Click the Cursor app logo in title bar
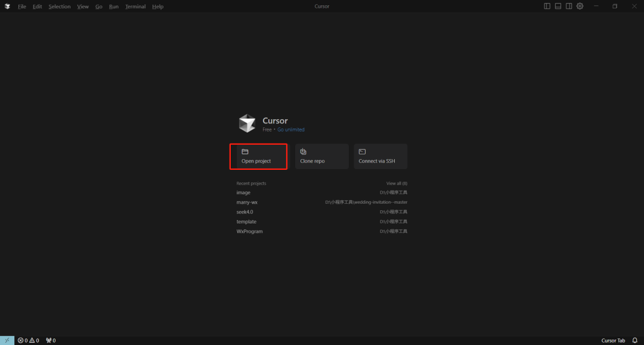Viewport: 644px width, 345px height. tap(7, 6)
